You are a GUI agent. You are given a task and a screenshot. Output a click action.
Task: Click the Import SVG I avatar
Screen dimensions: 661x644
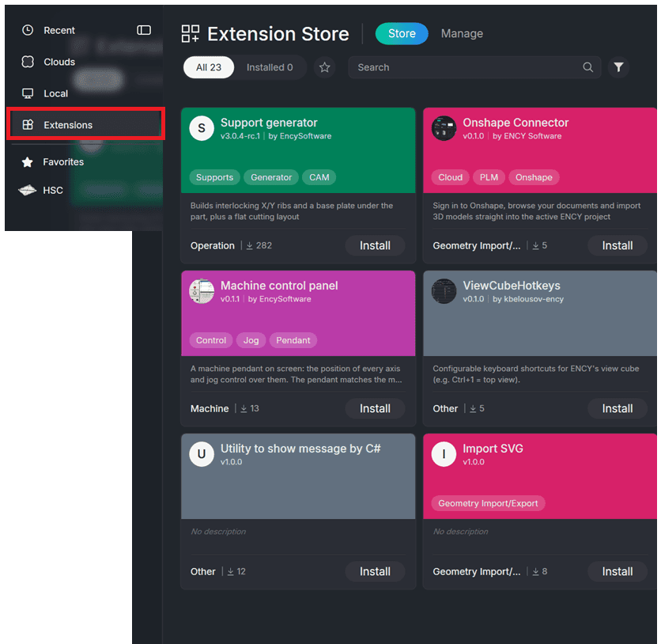tap(444, 454)
